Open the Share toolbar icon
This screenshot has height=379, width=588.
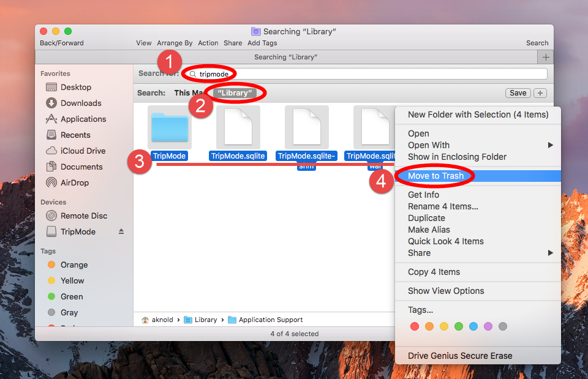coord(233,43)
